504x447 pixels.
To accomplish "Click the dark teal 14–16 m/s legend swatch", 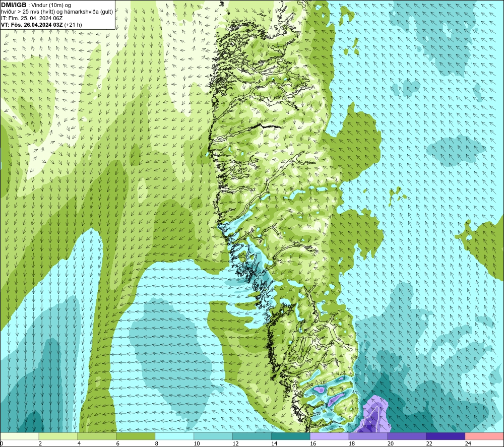I will (x=291, y=436).
